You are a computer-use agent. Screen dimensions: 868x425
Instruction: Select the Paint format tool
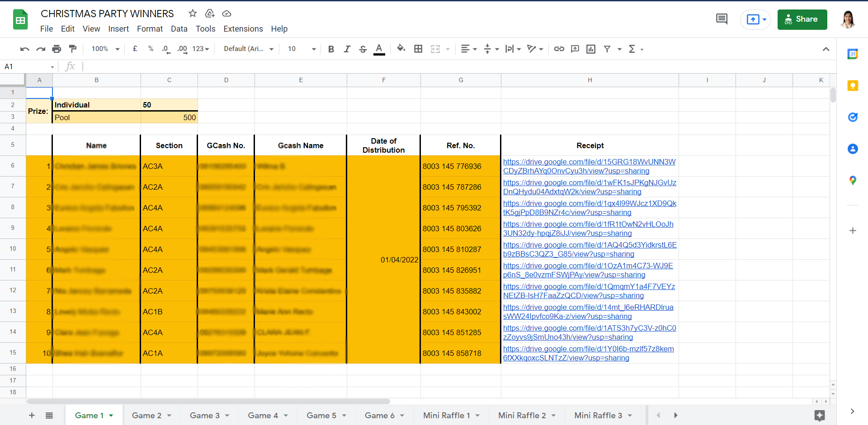point(72,49)
